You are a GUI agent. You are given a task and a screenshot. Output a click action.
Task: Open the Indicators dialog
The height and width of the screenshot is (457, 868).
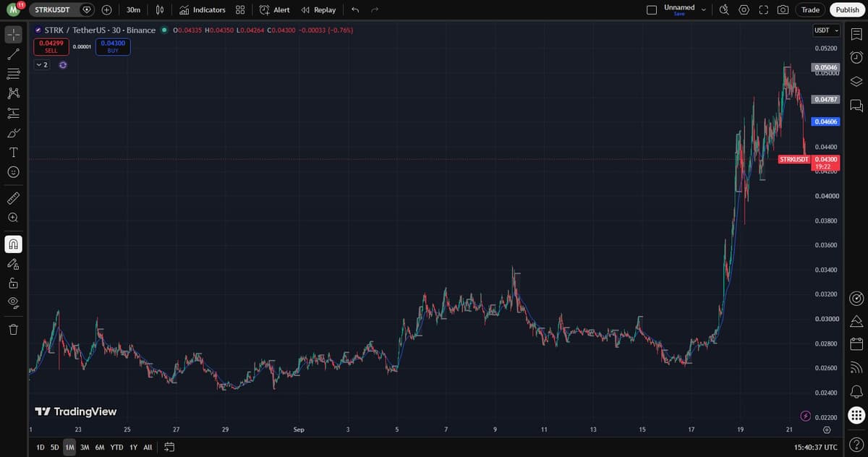(203, 10)
